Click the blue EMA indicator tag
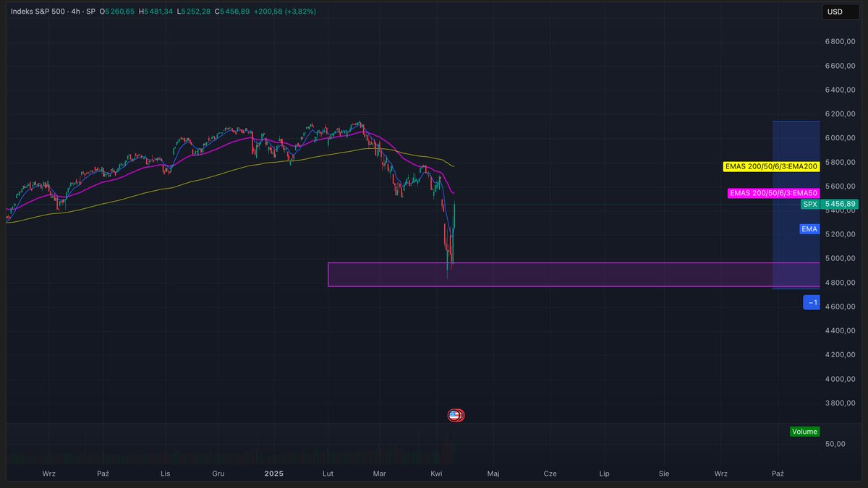The height and width of the screenshot is (488, 868). 809,229
